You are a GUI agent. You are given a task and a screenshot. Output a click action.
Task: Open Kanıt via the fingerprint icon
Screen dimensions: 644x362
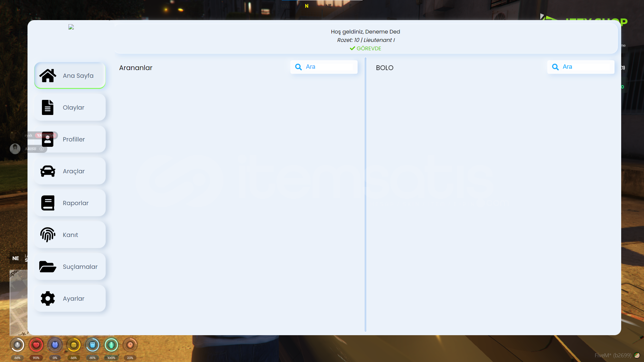pyautogui.click(x=48, y=235)
